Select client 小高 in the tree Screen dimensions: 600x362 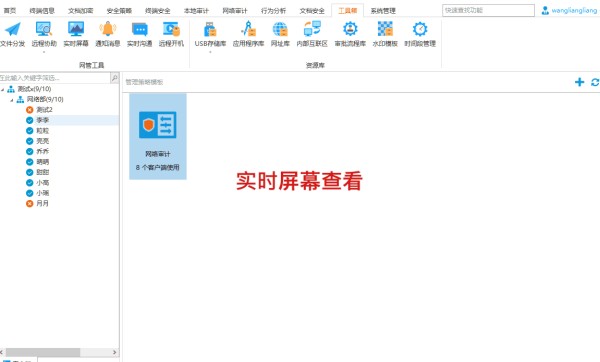point(42,183)
